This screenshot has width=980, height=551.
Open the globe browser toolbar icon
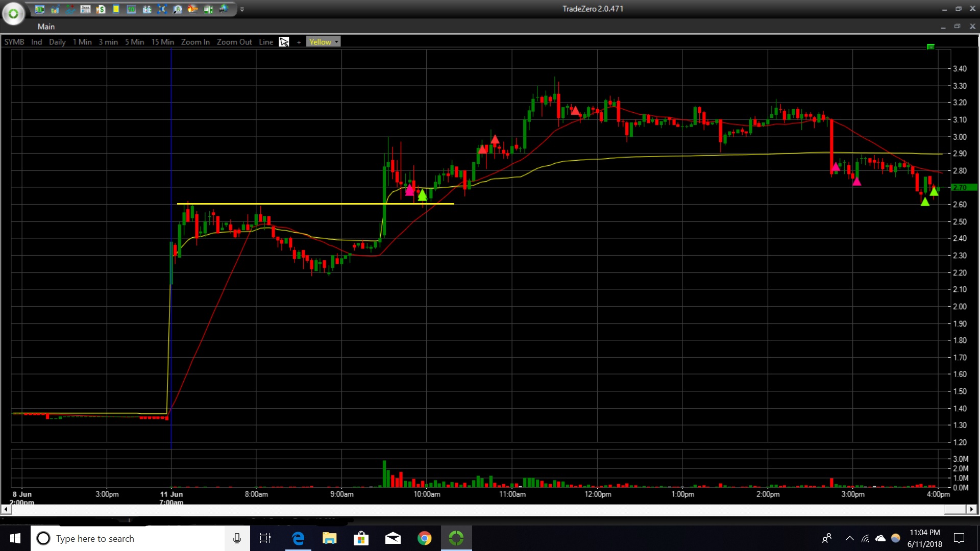tap(224, 9)
